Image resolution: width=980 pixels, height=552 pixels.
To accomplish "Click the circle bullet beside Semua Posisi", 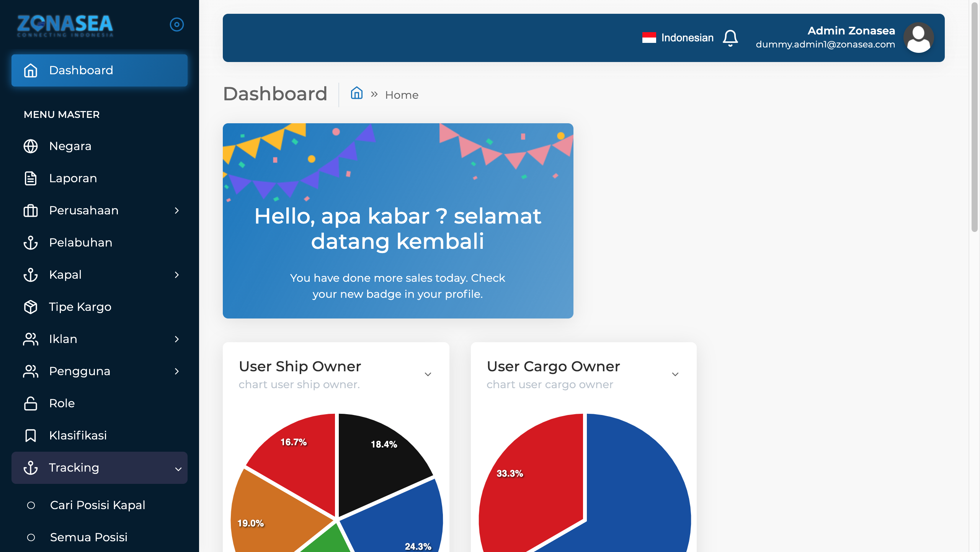I will coord(31,537).
